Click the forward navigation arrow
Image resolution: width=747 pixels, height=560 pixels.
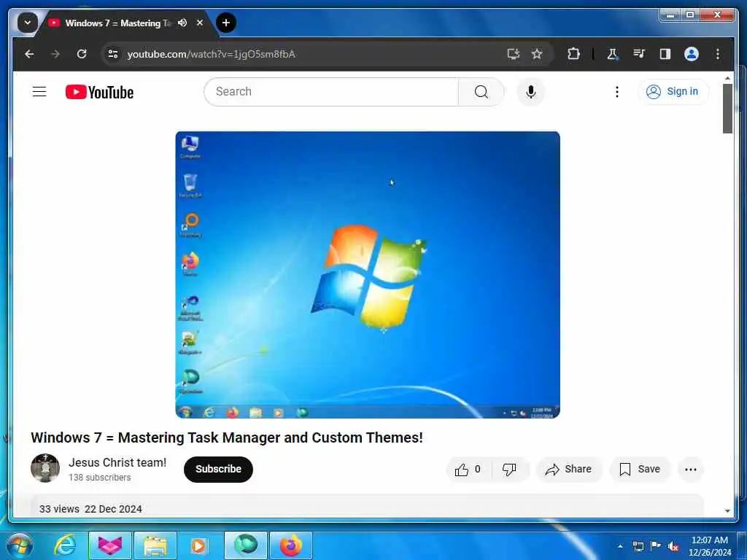pyautogui.click(x=55, y=54)
